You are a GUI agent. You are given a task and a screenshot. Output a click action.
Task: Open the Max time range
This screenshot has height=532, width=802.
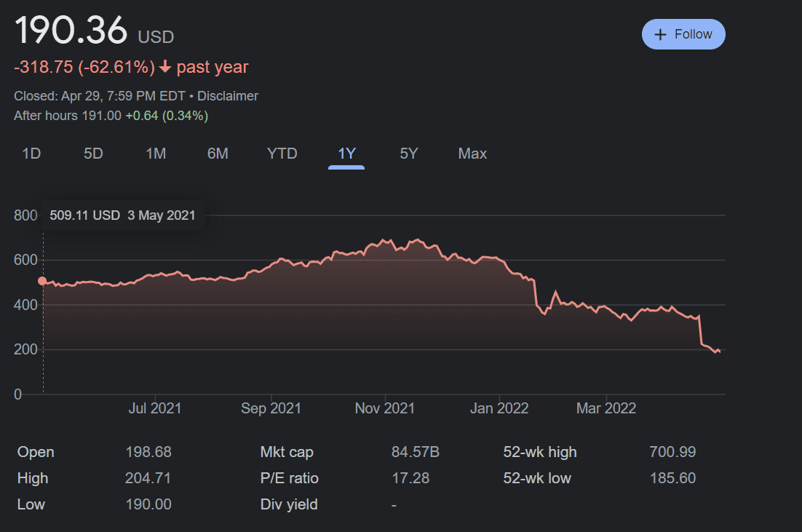(472, 154)
